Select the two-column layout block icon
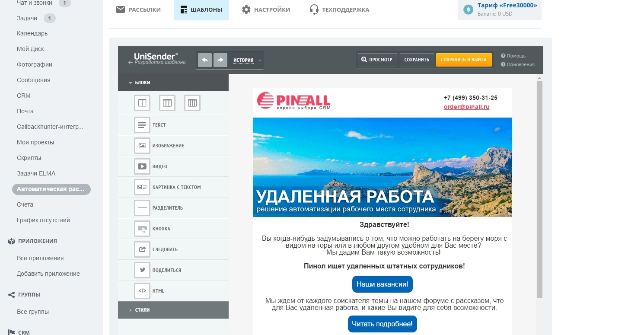Screen dimensions: 644x335 click(x=142, y=103)
